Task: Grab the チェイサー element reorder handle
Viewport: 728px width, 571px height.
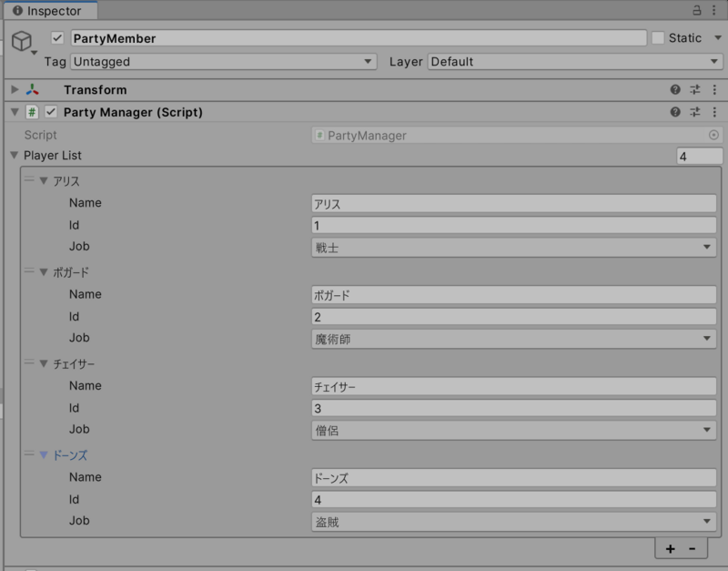Action: click(x=29, y=362)
